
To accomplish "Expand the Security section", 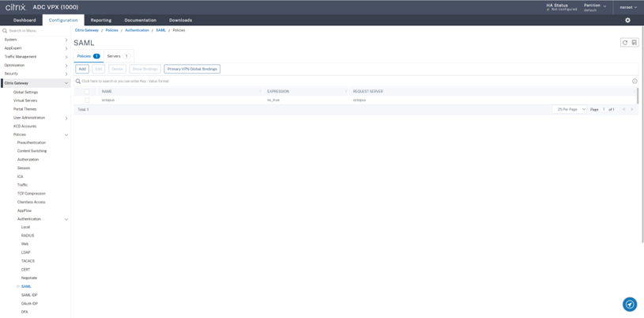I will 66,74.
